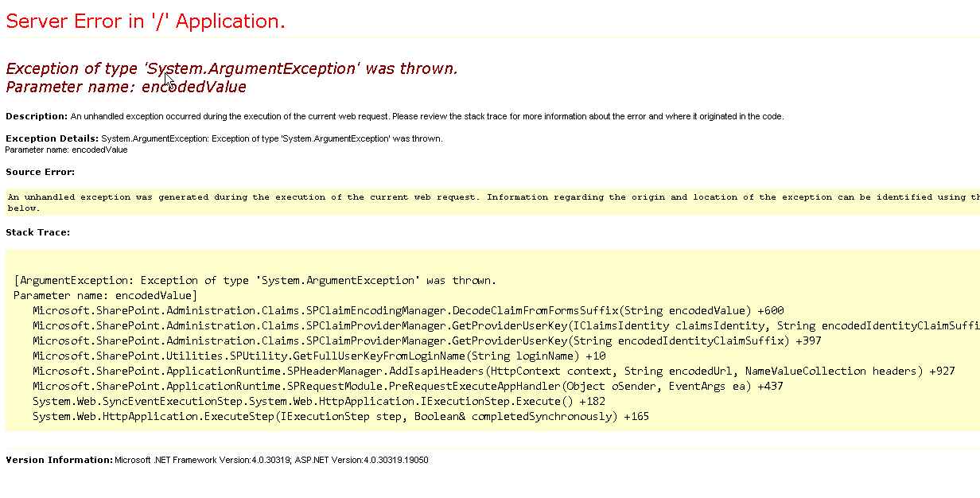
Task: Click the italic 'Parameter name: encodedValue' subtitle
Action: 126,87
